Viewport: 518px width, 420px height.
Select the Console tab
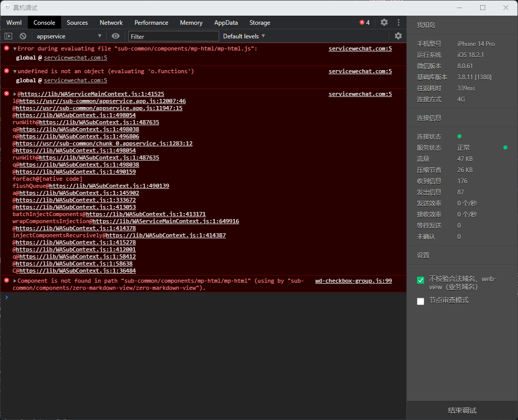pos(44,22)
